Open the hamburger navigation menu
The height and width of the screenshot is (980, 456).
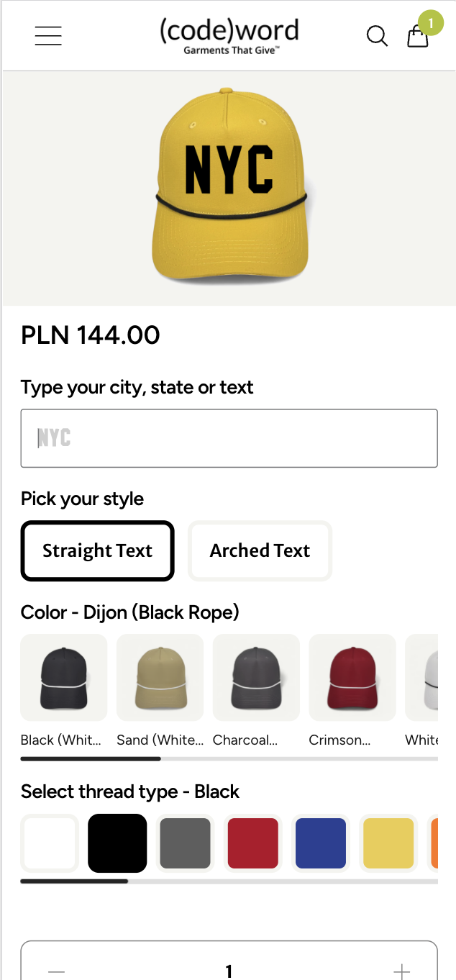[x=47, y=35]
